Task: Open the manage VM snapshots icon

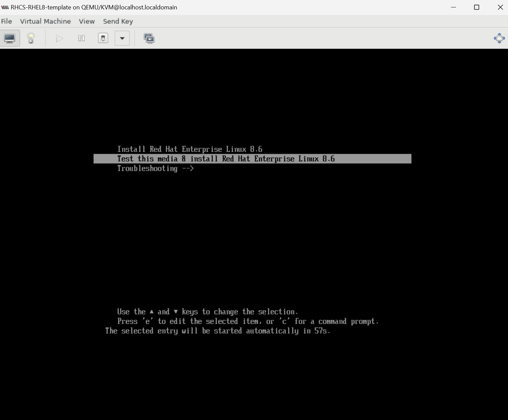Action: [149, 38]
